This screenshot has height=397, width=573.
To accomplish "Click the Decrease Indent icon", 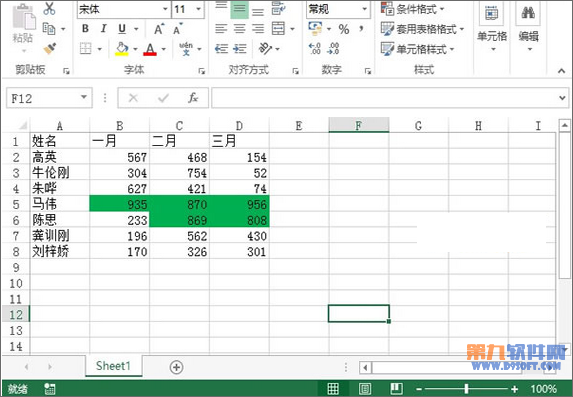I will click(221, 48).
